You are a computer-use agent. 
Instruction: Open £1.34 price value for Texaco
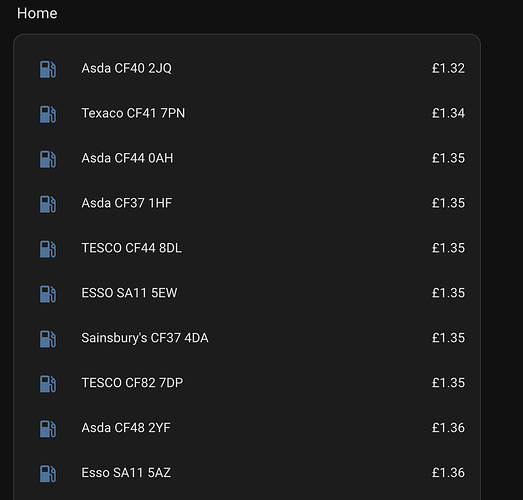tap(448, 113)
